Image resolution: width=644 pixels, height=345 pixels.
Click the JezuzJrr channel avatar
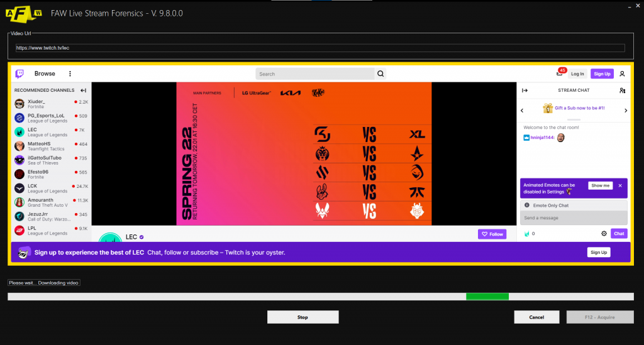tap(19, 216)
